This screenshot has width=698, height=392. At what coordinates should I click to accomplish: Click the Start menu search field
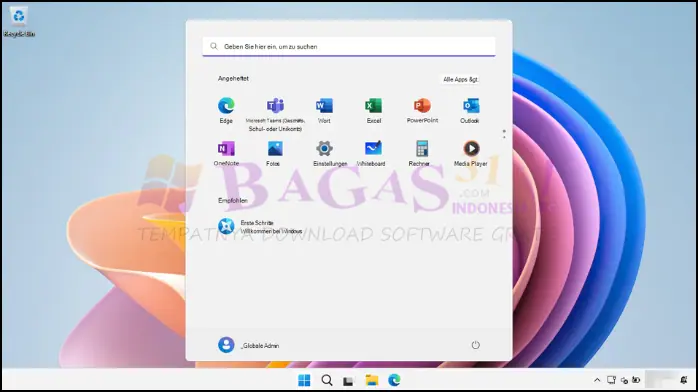point(349,46)
